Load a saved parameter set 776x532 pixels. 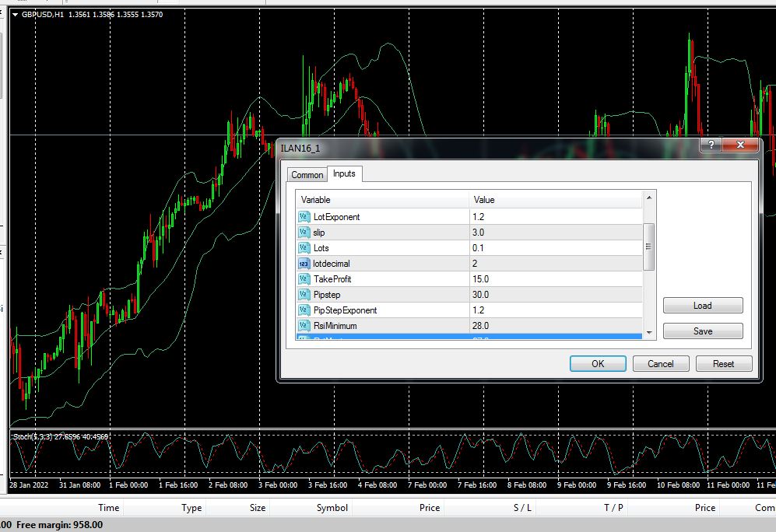pyautogui.click(x=703, y=306)
